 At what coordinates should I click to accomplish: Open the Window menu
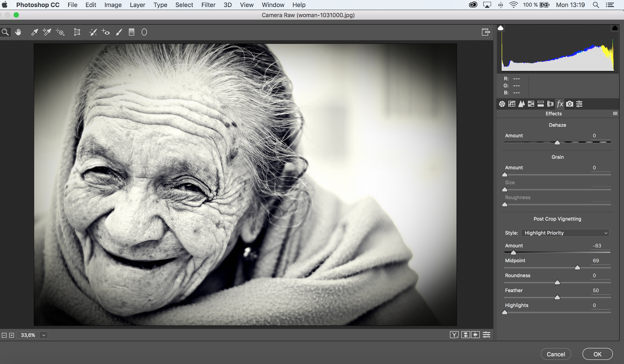point(273,5)
